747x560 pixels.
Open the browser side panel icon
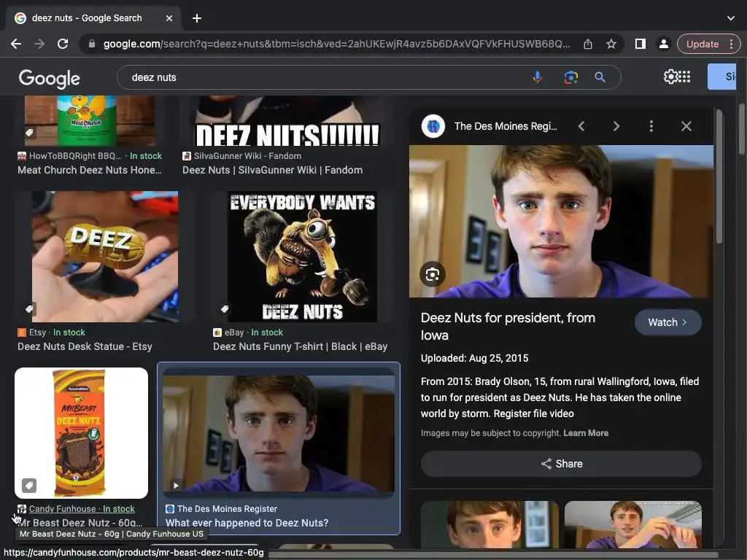[x=640, y=44]
